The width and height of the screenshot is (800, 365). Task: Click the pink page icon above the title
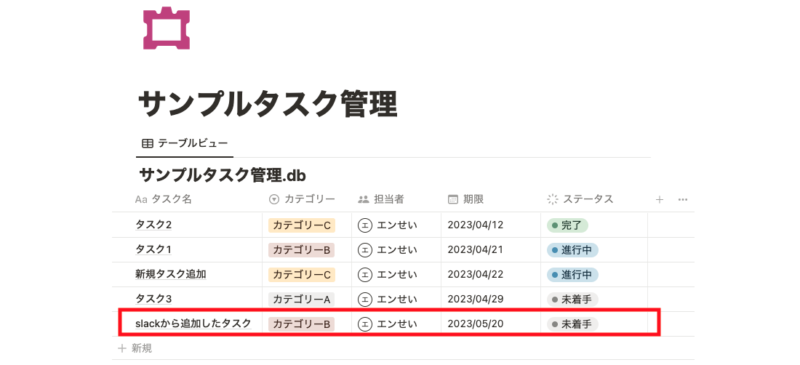166,29
